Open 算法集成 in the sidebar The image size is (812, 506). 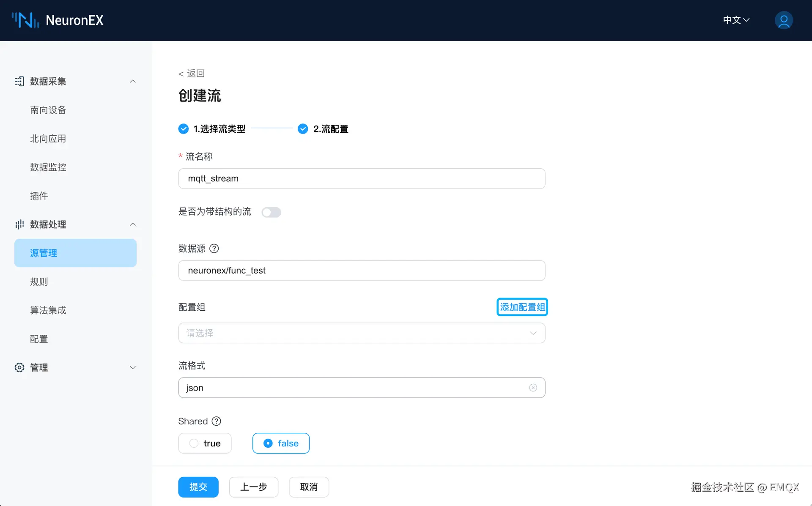[x=48, y=310]
